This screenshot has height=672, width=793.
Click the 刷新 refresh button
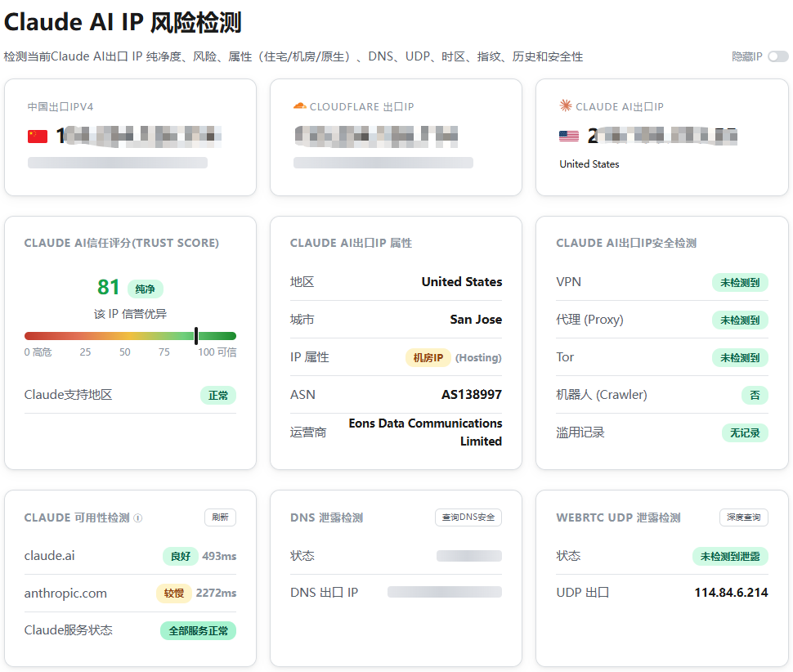point(220,517)
